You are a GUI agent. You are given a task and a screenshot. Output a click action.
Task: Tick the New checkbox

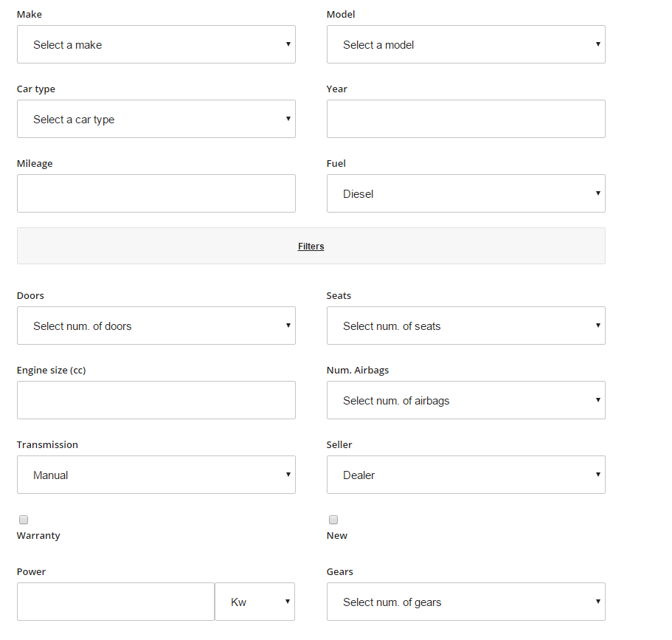point(333,520)
